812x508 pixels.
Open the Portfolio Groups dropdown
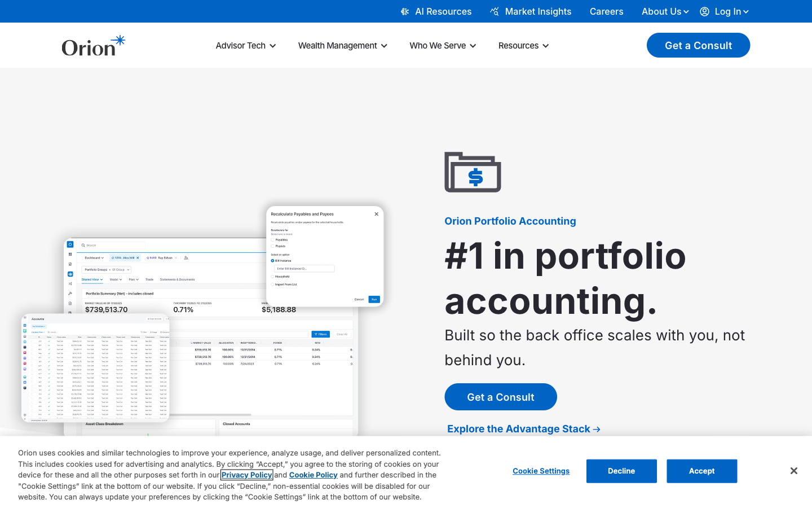point(107,270)
